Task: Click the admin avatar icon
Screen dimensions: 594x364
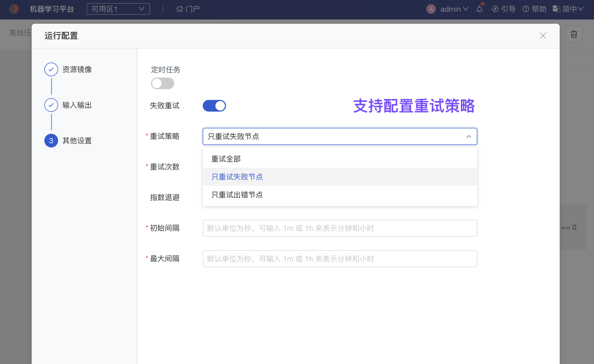Action: coord(431,9)
